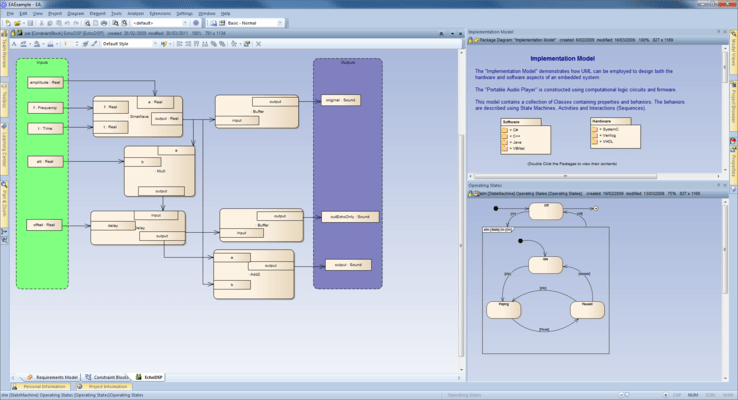The height and width of the screenshot is (400, 738).
Task: Select the EchoDSP diagram tab
Action: coord(149,377)
